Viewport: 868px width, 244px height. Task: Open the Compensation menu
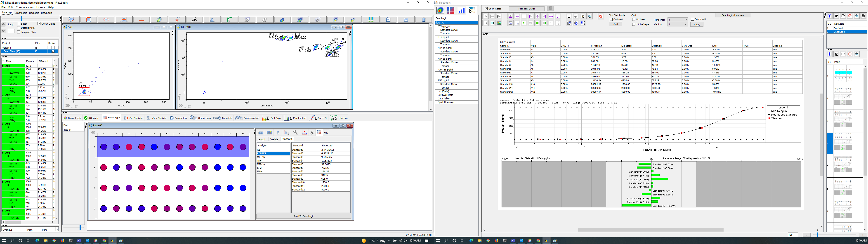[x=25, y=7]
